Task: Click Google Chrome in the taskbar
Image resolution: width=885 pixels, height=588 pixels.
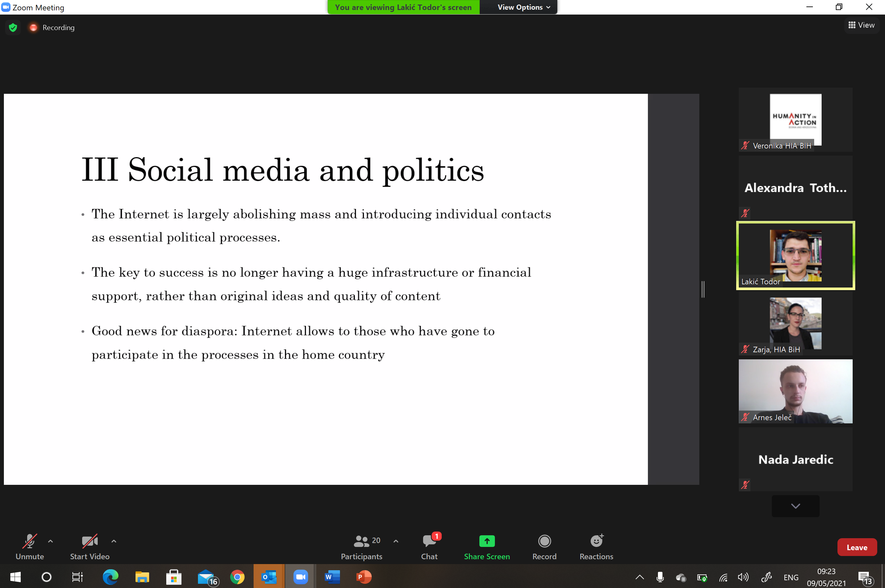Action: click(x=237, y=577)
